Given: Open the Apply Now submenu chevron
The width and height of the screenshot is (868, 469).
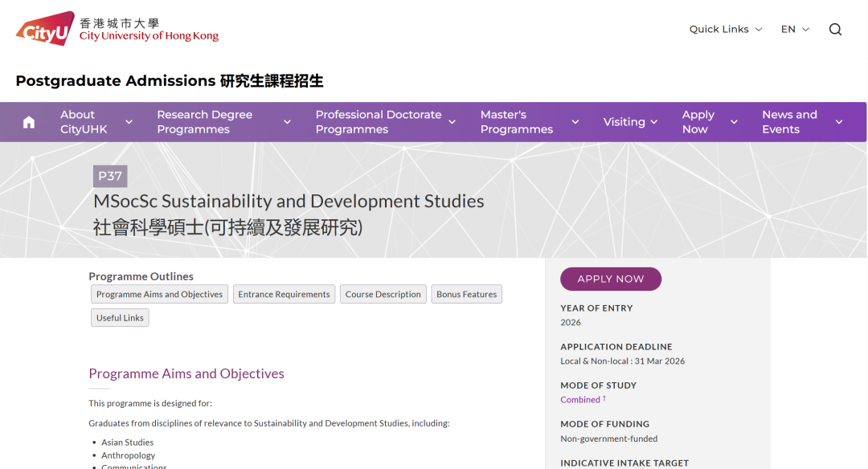Looking at the screenshot, I should (x=734, y=122).
